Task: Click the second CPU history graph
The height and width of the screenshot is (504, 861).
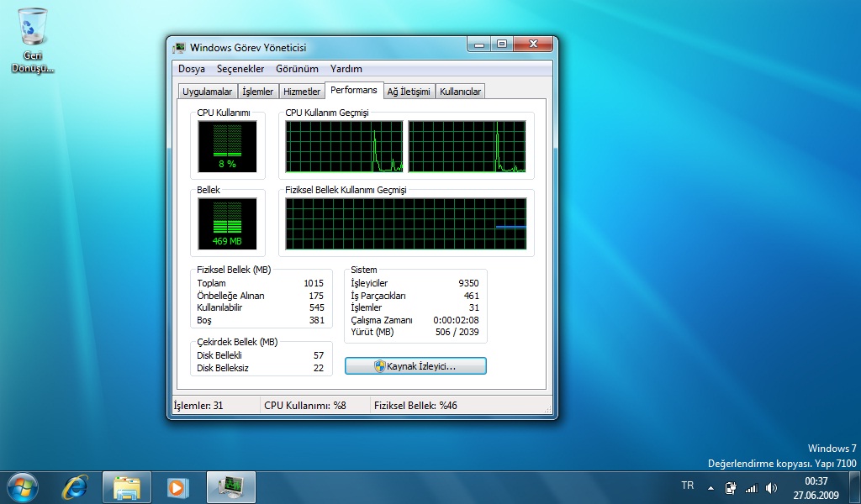Action: pyautogui.click(x=467, y=146)
